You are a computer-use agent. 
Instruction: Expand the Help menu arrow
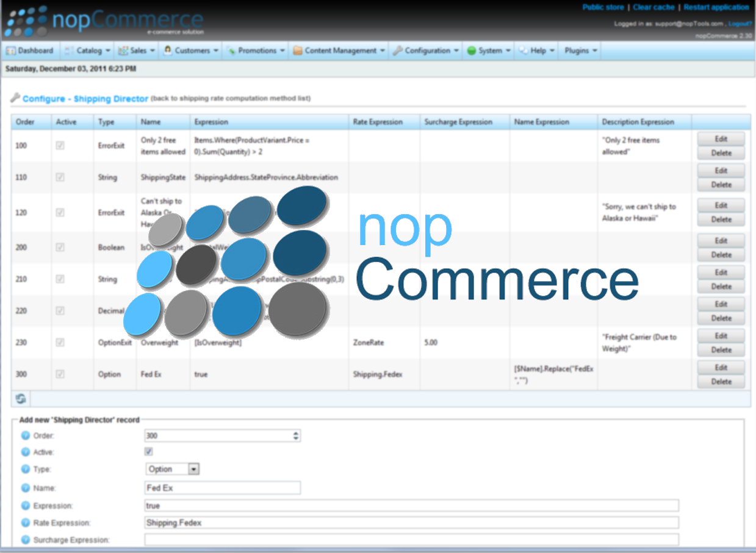pyautogui.click(x=552, y=51)
